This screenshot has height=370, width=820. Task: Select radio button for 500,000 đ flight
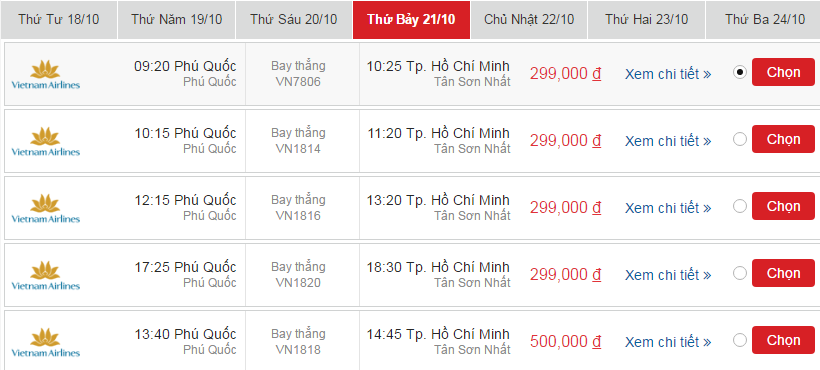[739, 340]
